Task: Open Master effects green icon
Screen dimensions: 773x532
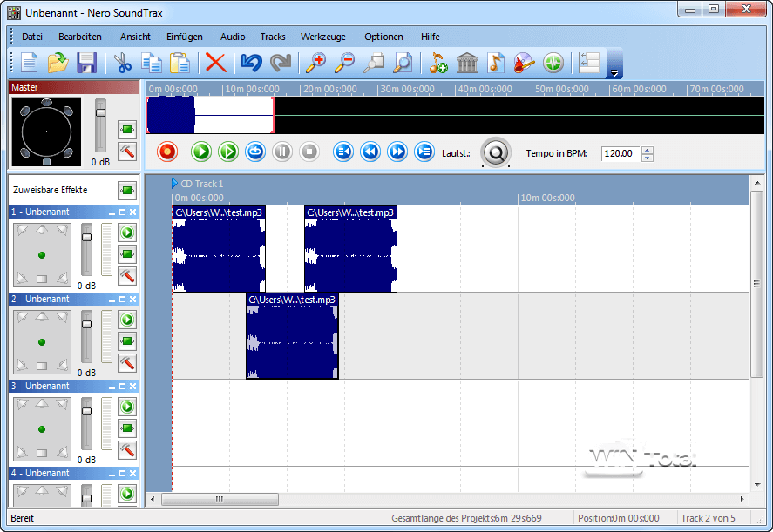Action: [127, 130]
